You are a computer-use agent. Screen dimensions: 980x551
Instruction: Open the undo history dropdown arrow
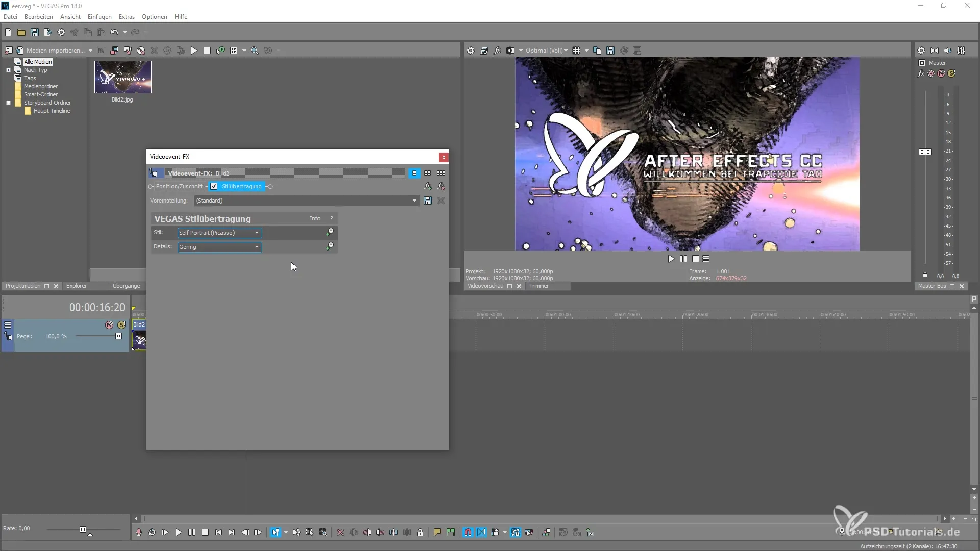125,32
